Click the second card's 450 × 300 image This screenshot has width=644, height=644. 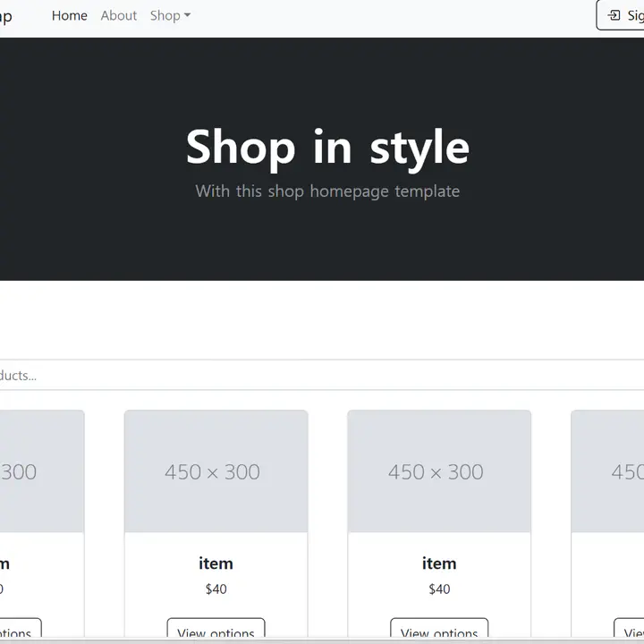[216, 471]
